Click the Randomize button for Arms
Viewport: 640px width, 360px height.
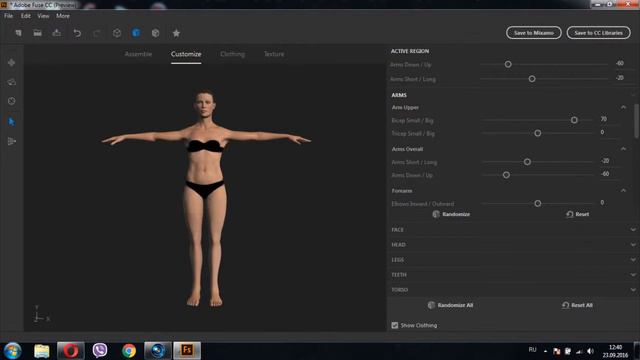pos(451,214)
